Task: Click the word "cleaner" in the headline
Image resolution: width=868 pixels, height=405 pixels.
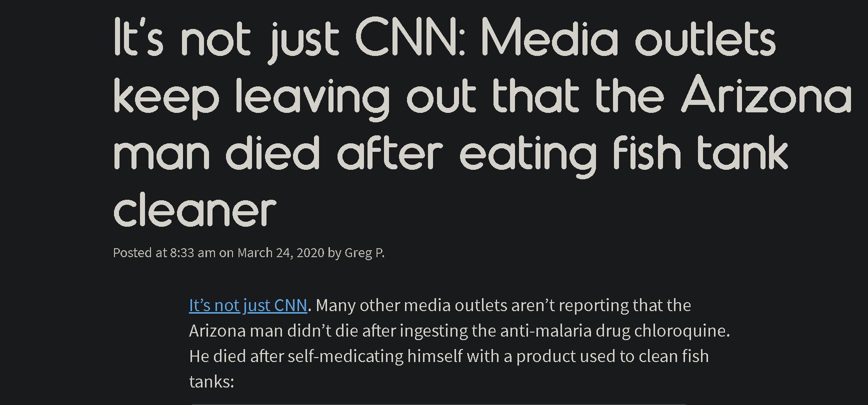Action: click(x=194, y=210)
